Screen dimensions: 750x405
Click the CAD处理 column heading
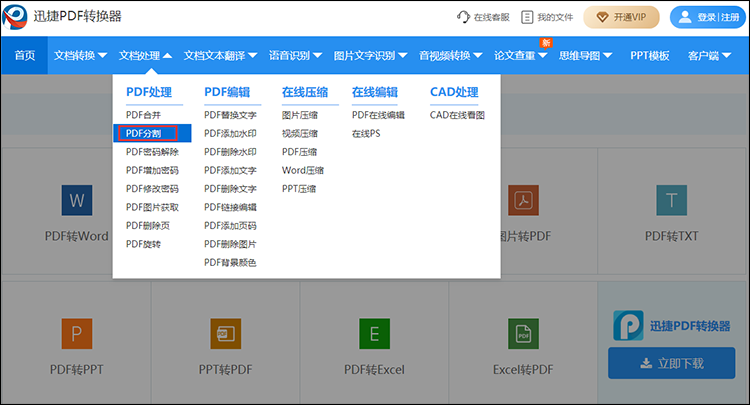click(454, 92)
